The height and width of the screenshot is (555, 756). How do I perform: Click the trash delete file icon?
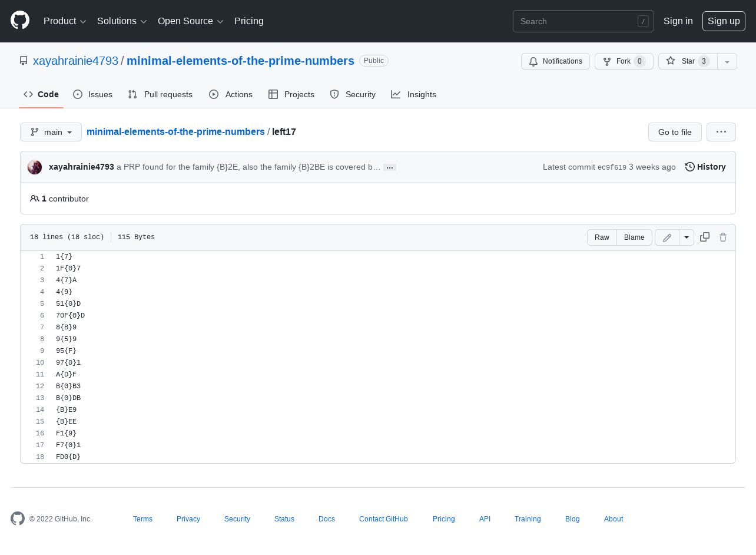click(x=723, y=237)
